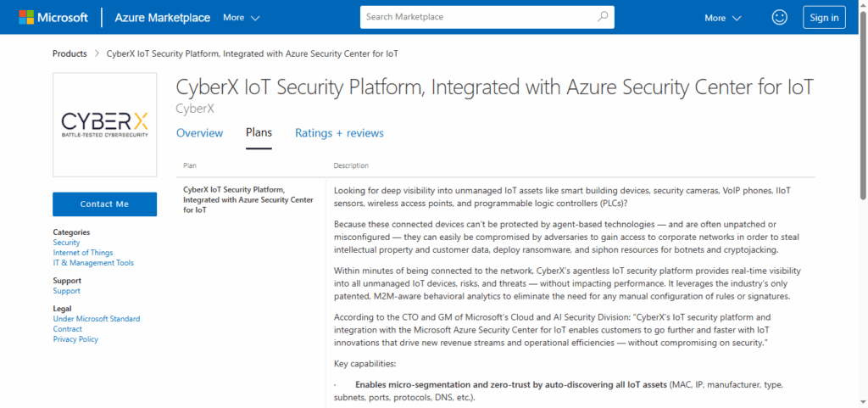Open the smiley feedback icon
Screen dimensions: 868x408
[780, 17]
